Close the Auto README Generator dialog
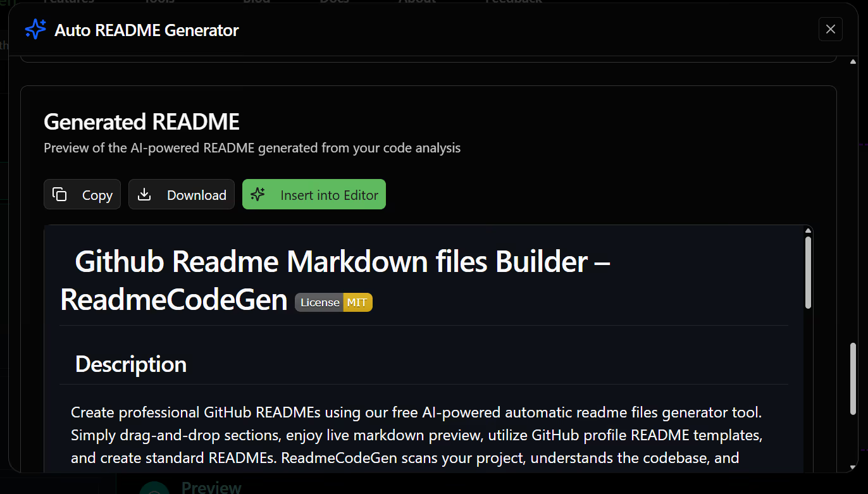868x494 pixels. 831,29
